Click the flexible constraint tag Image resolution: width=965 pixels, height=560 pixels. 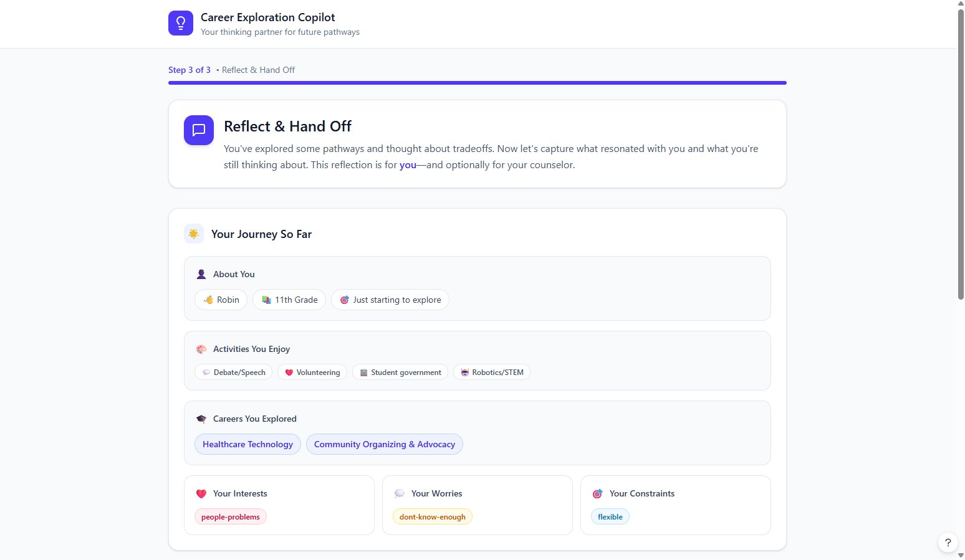pyautogui.click(x=610, y=516)
